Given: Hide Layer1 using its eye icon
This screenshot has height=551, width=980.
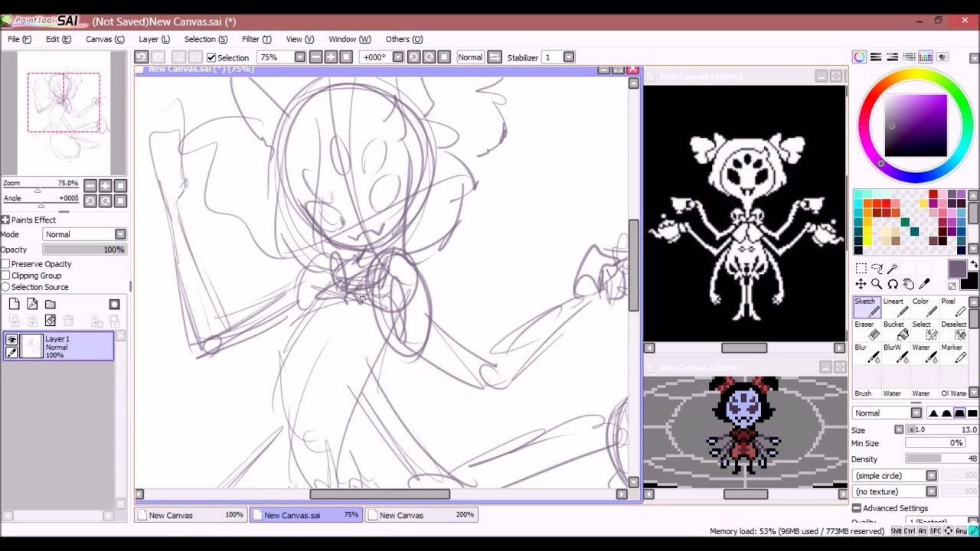Looking at the screenshot, I should pyautogui.click(x=11, y=340).
